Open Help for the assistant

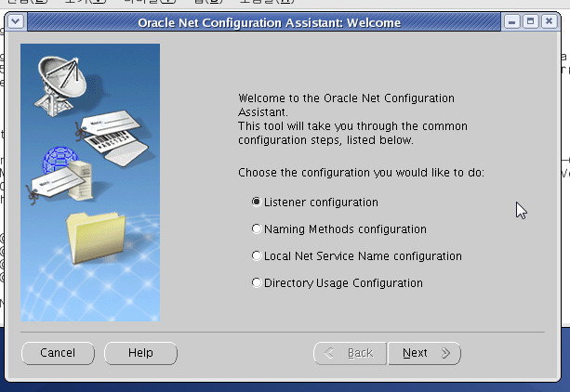pyautogui.click(x=140, y=353)
